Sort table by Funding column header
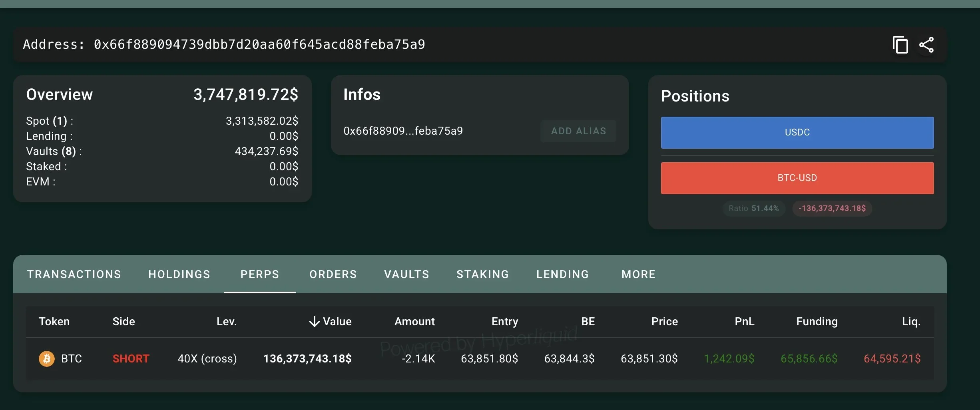Viewport: 980px width, 410px height. point(817,322)
